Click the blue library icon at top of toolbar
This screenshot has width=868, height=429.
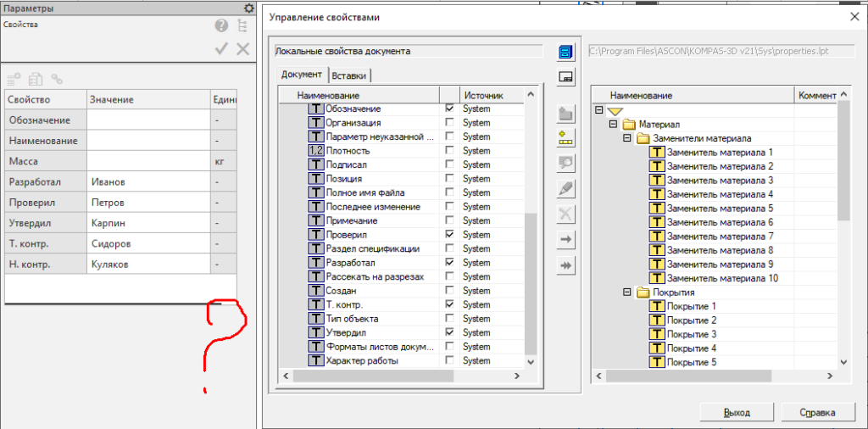[x=566, y=53]
